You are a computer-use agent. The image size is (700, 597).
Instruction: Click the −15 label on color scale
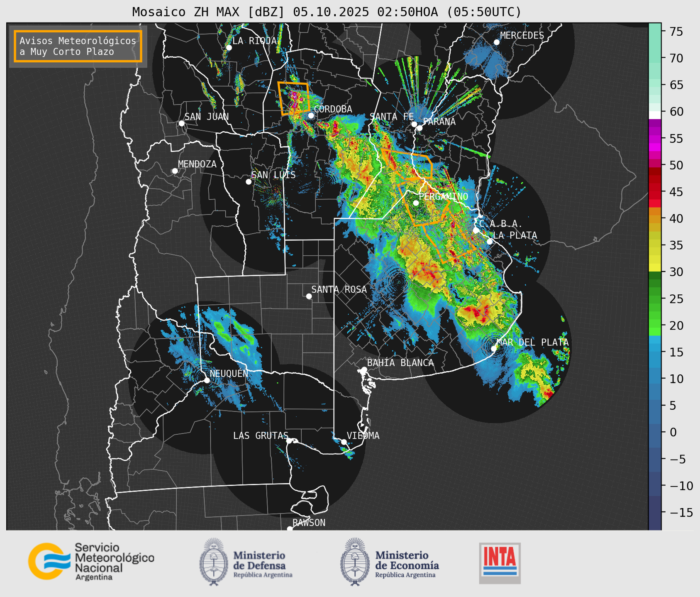(681, 513)
